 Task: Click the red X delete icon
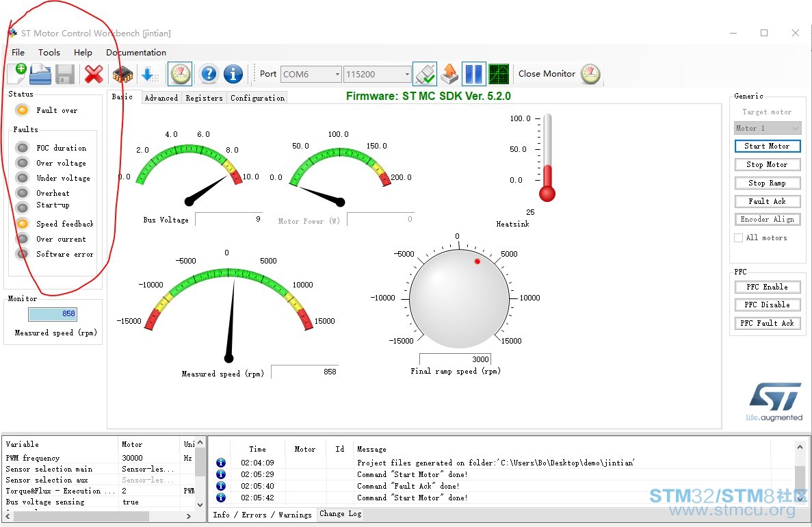click(94, 74)
